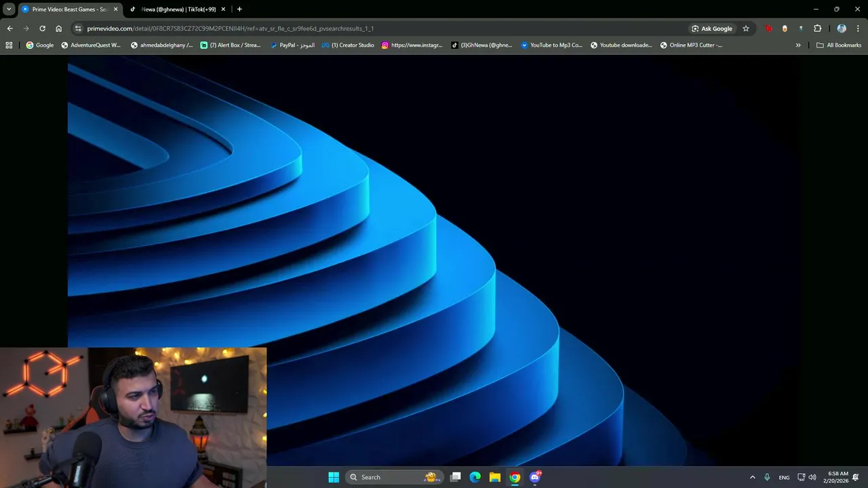
Task: Open the Alert Box / Strea... bookmark
Action: point(231,45)
